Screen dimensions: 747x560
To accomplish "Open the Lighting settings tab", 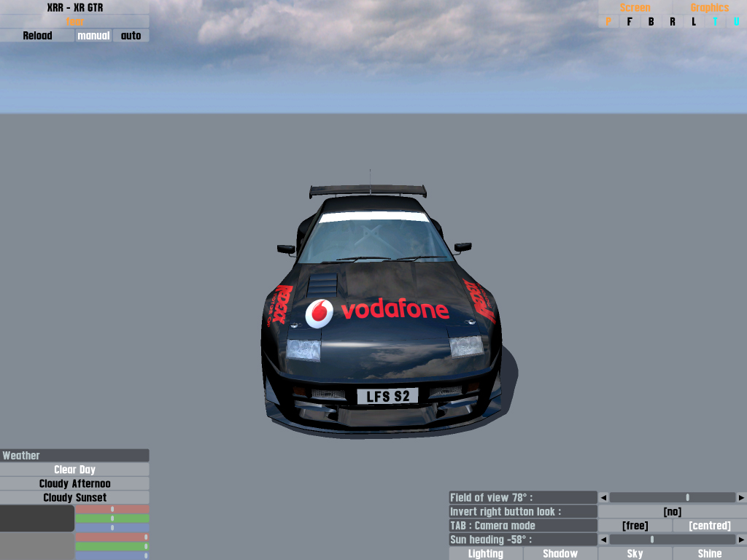I will pos(485,554).
